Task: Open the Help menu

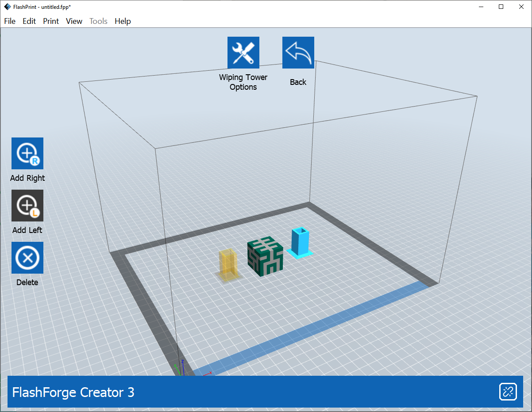Action: (123, 21)
